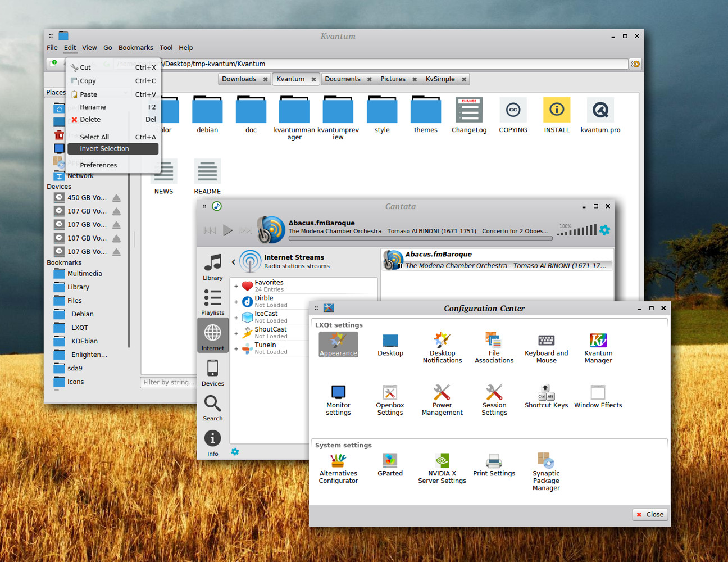Viewport: 728px width, 562px height.
Task: Launch Synaptic Package Manager
Action: tap(546, 472)
